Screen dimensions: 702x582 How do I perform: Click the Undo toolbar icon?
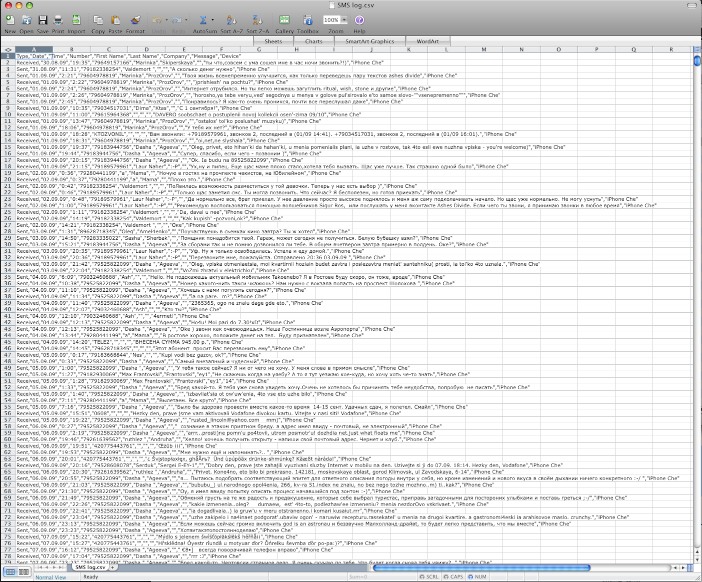point(157,20)
